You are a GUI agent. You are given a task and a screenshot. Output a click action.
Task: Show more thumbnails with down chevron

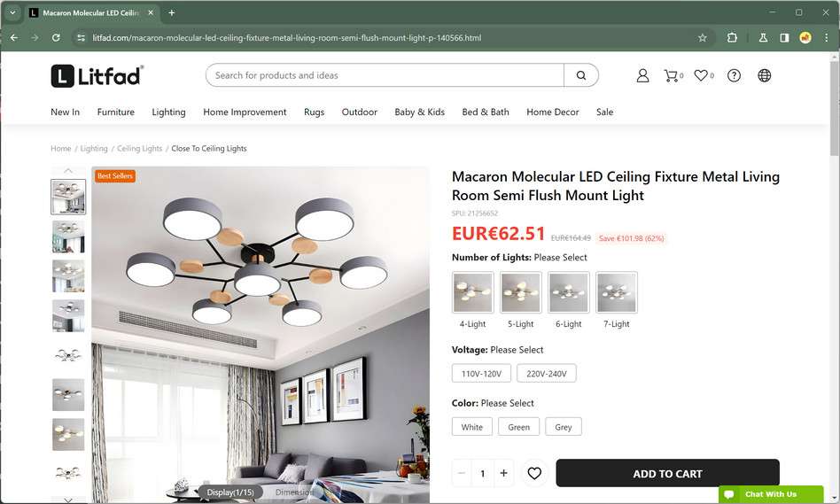click(68, 500)
